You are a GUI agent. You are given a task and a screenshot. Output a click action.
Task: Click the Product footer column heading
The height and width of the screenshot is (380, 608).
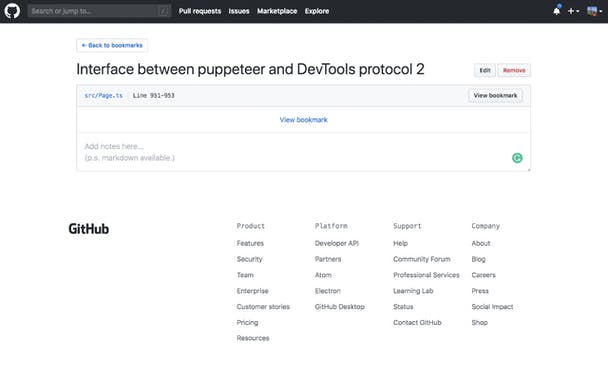point(250,226)
